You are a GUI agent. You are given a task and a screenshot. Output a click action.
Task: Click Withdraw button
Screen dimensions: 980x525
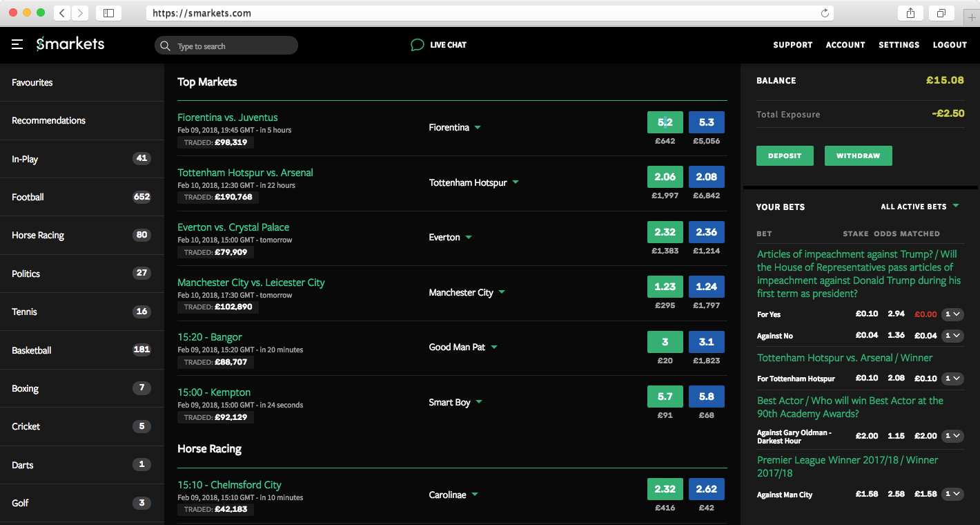coord(858,155)
